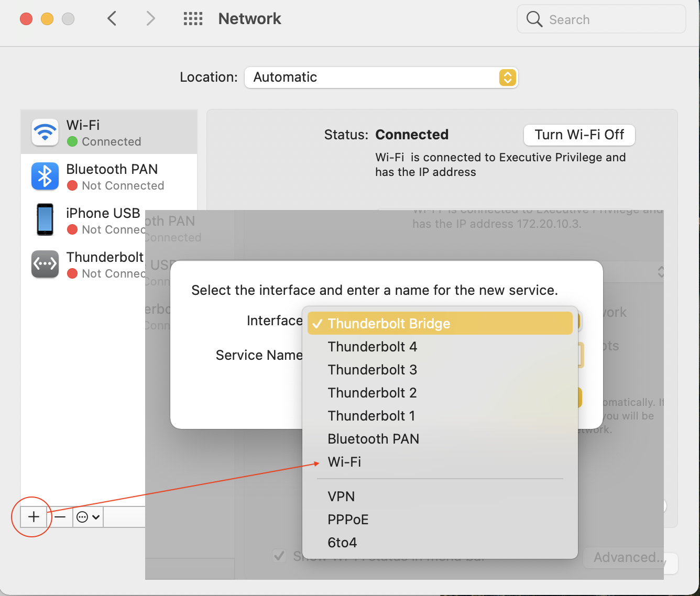
Task: Remove the selected service with the minus button
Action: [x=60, y=517]
